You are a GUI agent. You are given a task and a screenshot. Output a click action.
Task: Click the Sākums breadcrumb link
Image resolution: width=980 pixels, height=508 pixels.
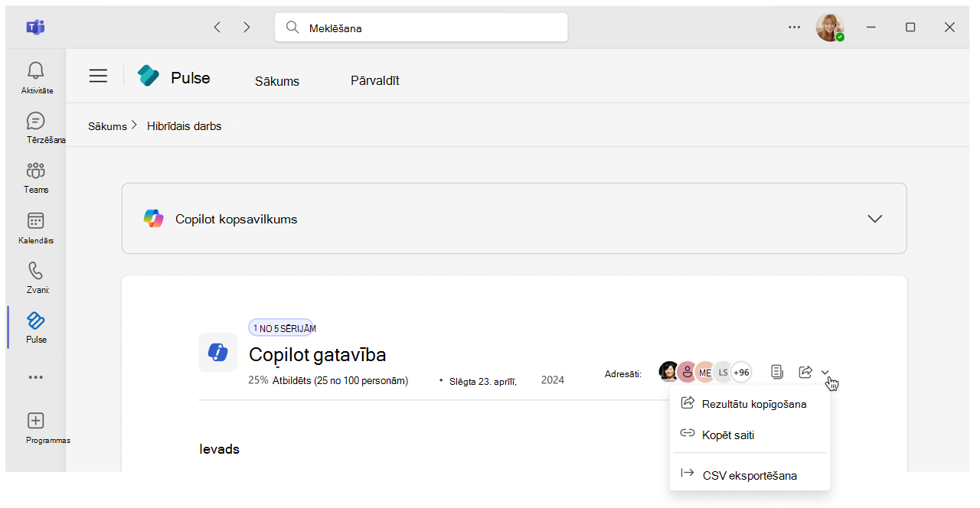pyautogui.click(x=107, y=126)
